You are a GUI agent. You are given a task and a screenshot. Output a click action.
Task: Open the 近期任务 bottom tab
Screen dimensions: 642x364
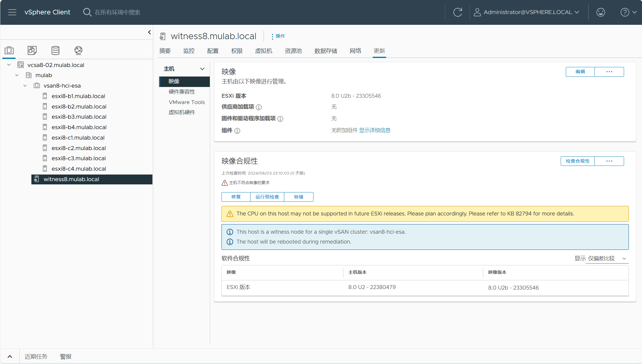point(36,357)
